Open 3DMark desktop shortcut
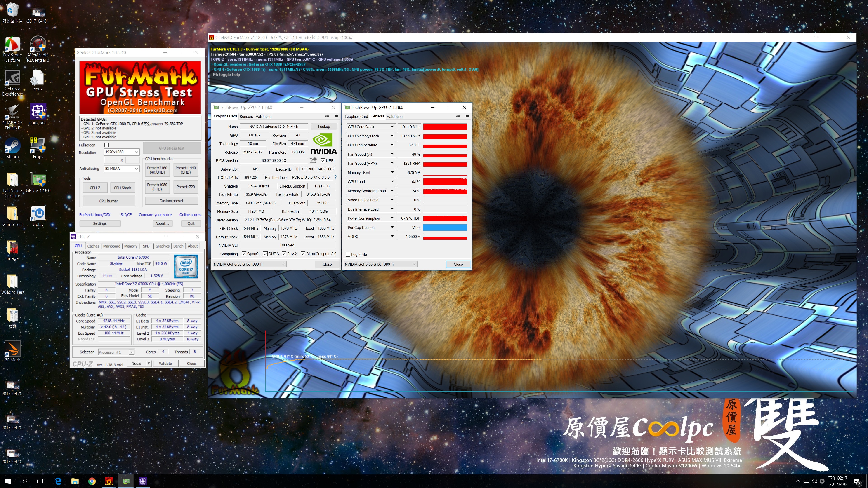 pos(12,352)
